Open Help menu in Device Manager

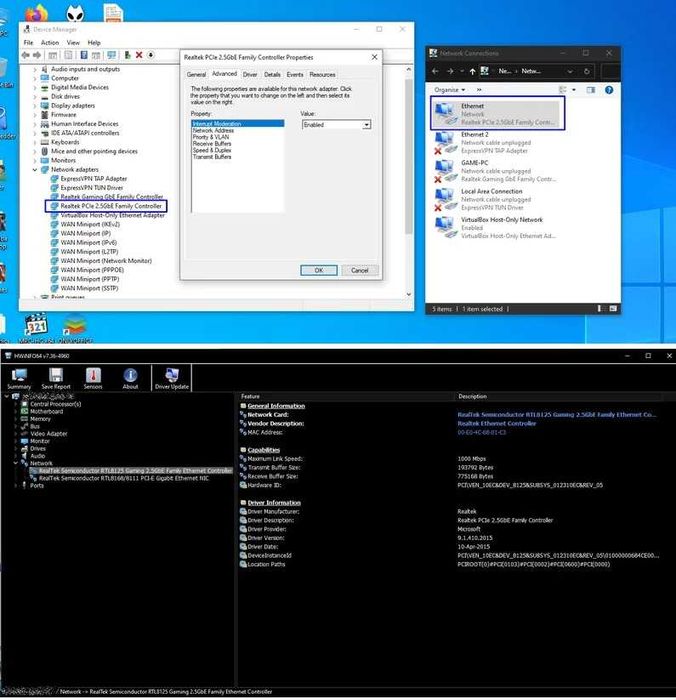tap(94, 42)
